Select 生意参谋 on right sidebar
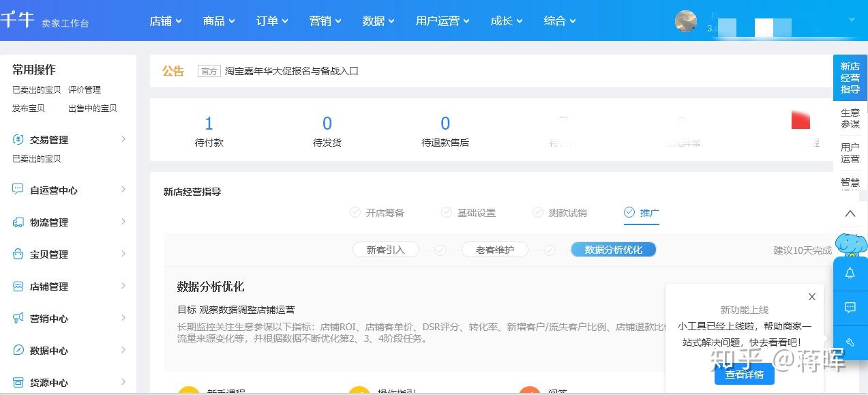868x395 pixels. coord(850,119)
